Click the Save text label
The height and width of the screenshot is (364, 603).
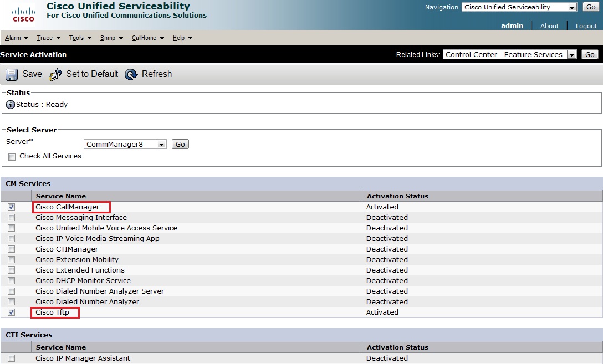tap(32, 74)
